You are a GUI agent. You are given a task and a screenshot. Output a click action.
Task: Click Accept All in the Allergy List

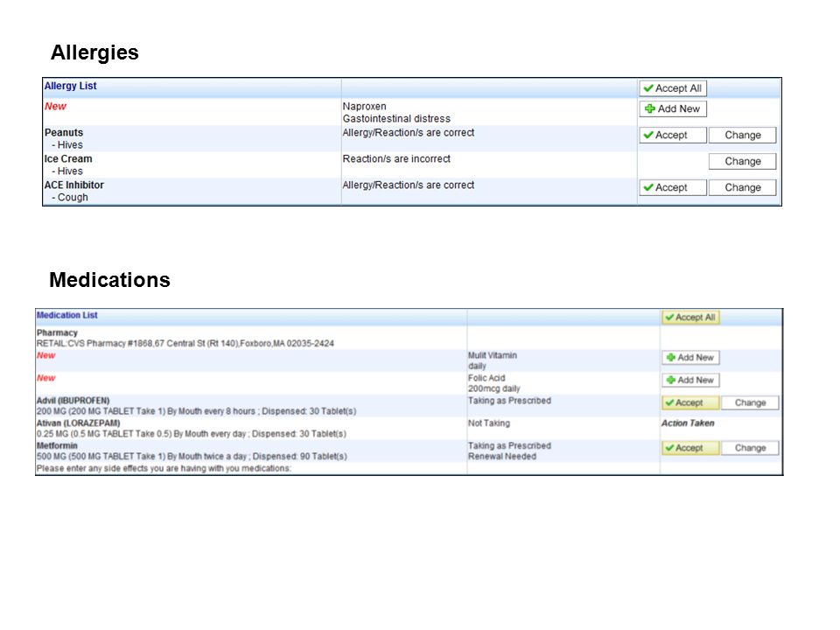(673, 88)
